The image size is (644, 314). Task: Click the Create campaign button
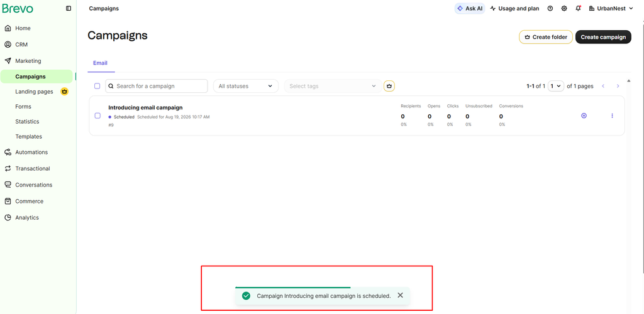coord(603,37)
